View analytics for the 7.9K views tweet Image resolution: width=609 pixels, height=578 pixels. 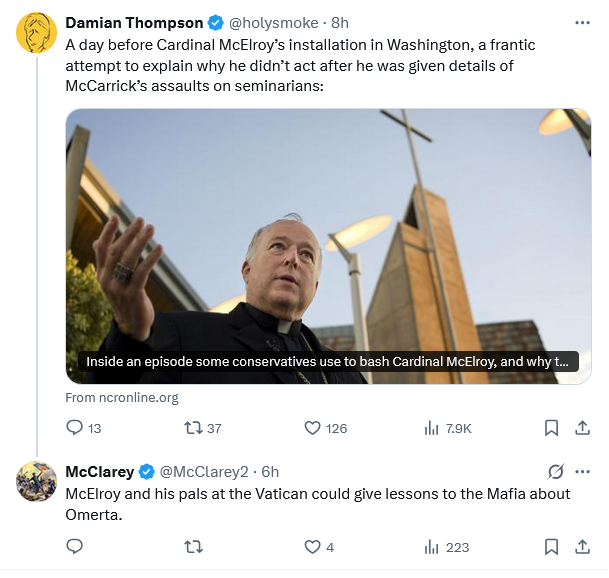[x=432, y=428]
